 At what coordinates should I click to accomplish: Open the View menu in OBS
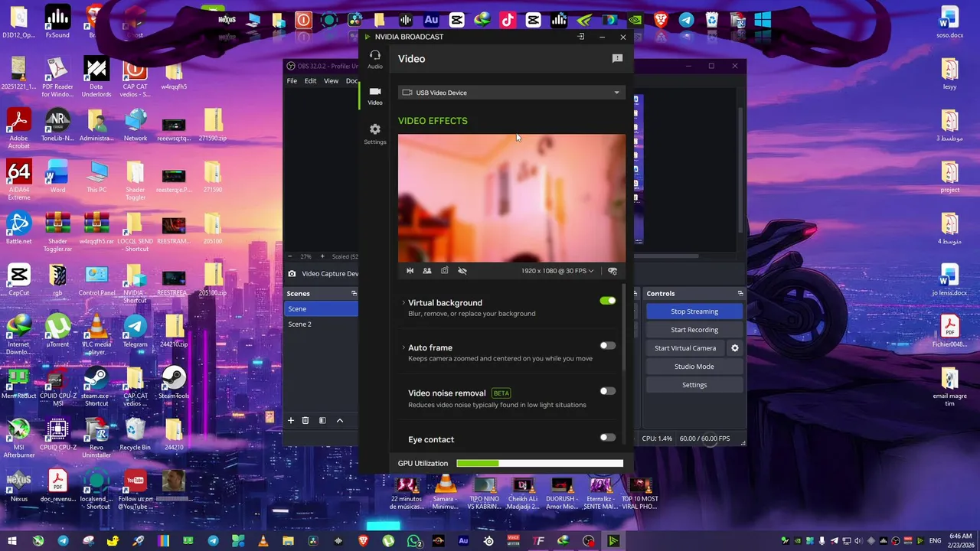(x=331, y=80)
